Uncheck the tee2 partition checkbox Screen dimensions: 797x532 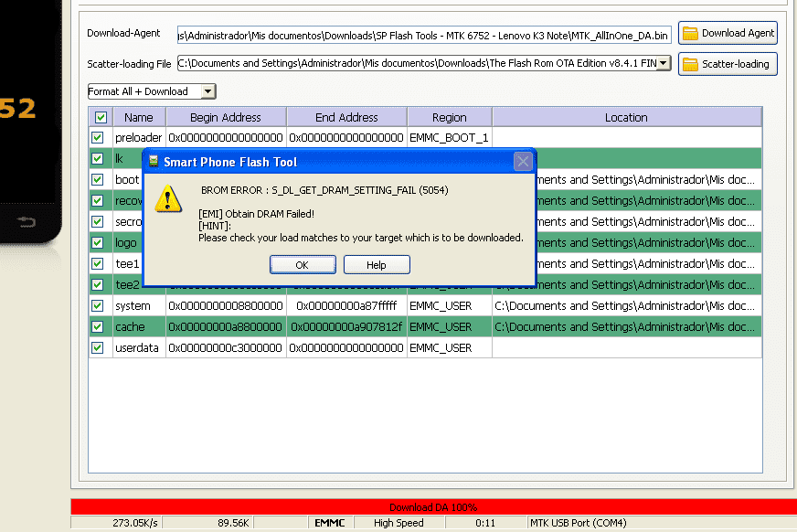(98, 284)
